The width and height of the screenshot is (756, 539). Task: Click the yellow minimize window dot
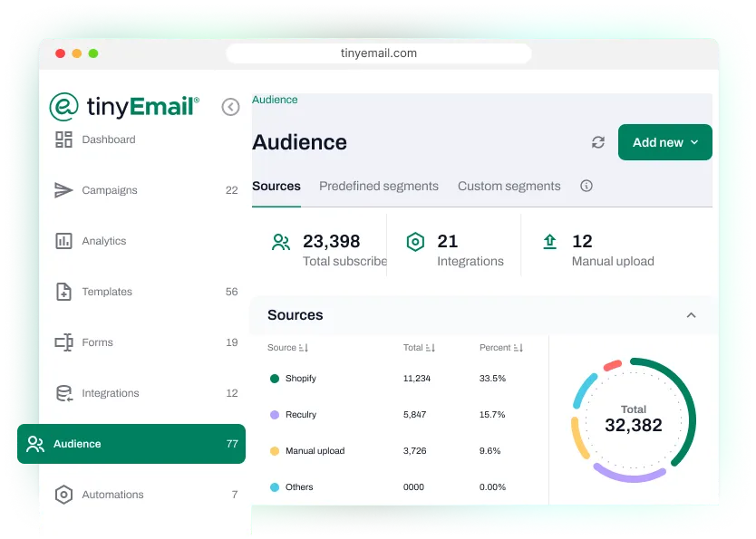click(77, 53)
